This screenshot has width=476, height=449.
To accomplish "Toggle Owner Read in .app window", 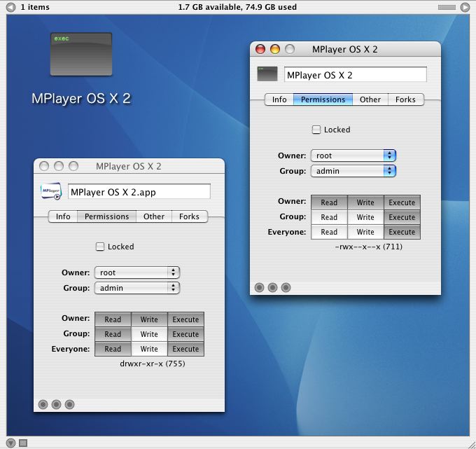I will (113, 319).
